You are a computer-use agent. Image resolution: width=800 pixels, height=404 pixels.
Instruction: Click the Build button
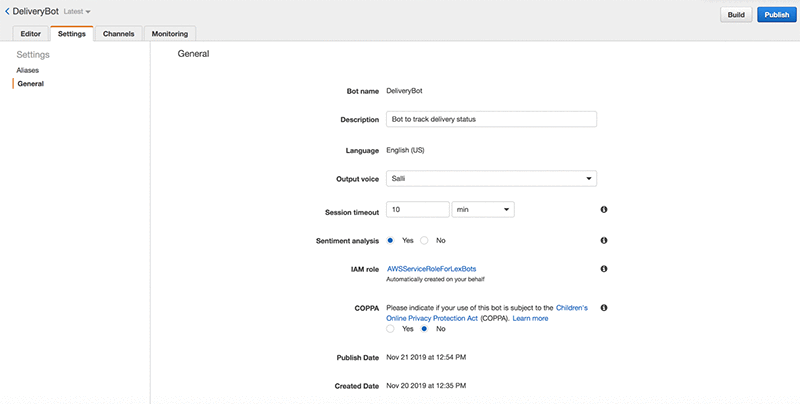coord(735,15)
